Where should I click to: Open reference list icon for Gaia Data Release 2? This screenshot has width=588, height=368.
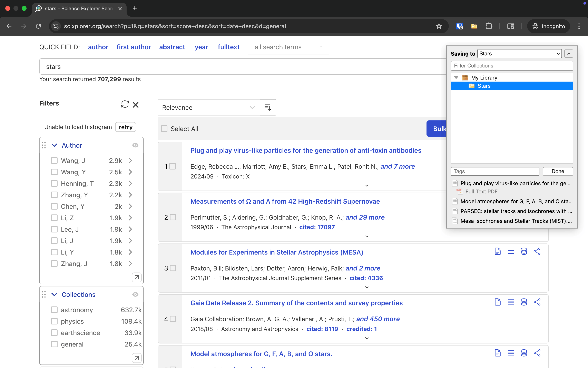coord(511,302)
